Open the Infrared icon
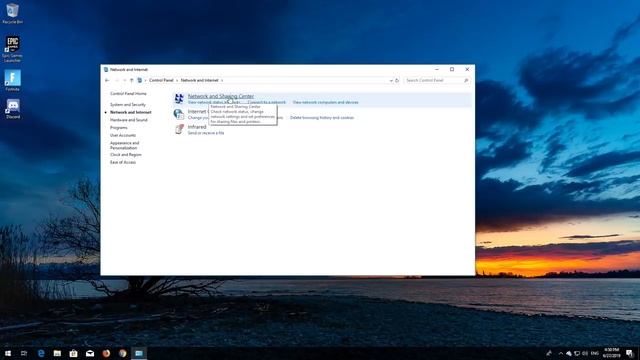The height and width of the screenshot is (360, 640). [x=179, y=129]
